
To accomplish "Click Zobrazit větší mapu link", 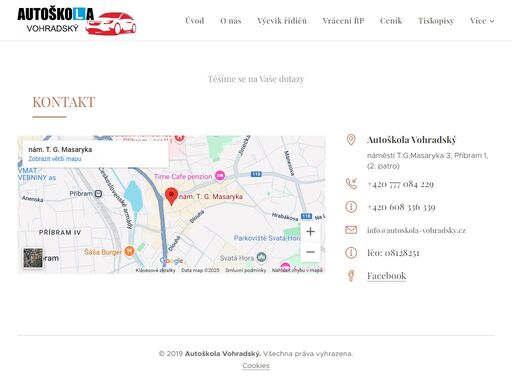I will click(55, 159).
